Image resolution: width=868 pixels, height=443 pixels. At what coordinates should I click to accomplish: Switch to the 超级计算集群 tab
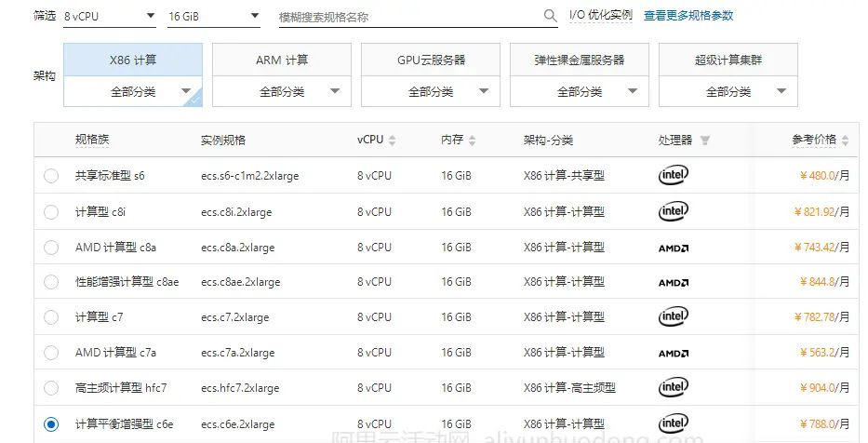click(728, 60)
